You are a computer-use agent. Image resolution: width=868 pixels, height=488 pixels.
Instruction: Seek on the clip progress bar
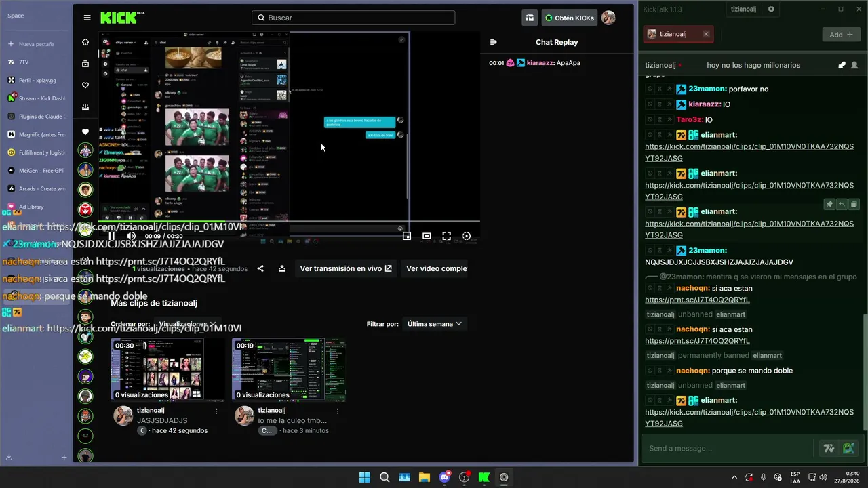pyautogui.click(x=289, y=221)
